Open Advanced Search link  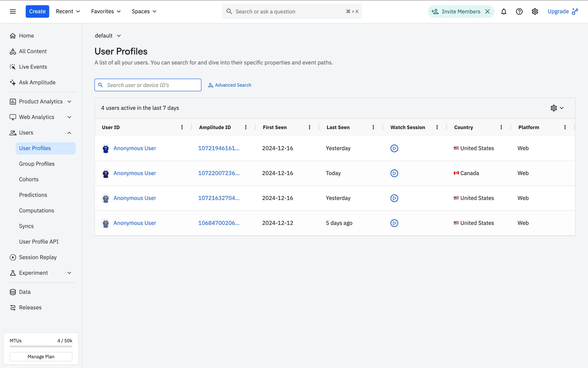pyautogui.click(x=230, y=85)
